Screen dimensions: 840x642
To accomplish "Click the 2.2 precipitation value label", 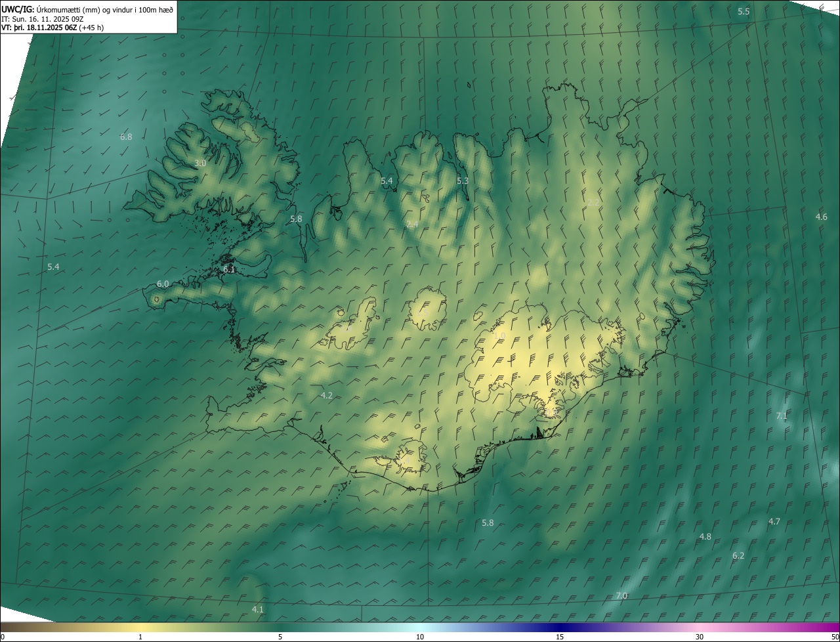I will (593, 202).
